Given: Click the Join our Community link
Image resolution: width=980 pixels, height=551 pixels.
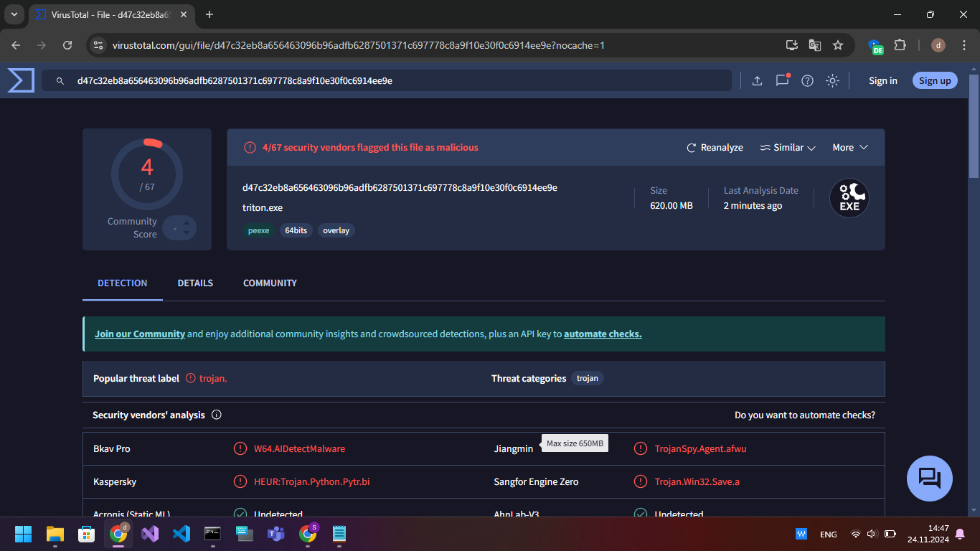Looking at the screenshot, I should (140, 334).
